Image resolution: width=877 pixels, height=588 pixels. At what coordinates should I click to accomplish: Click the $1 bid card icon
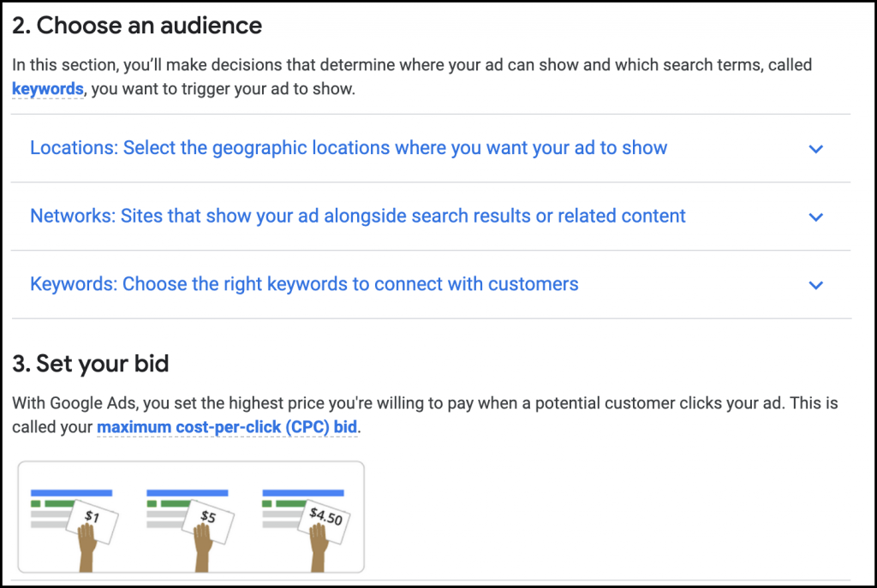click(92, 516)
